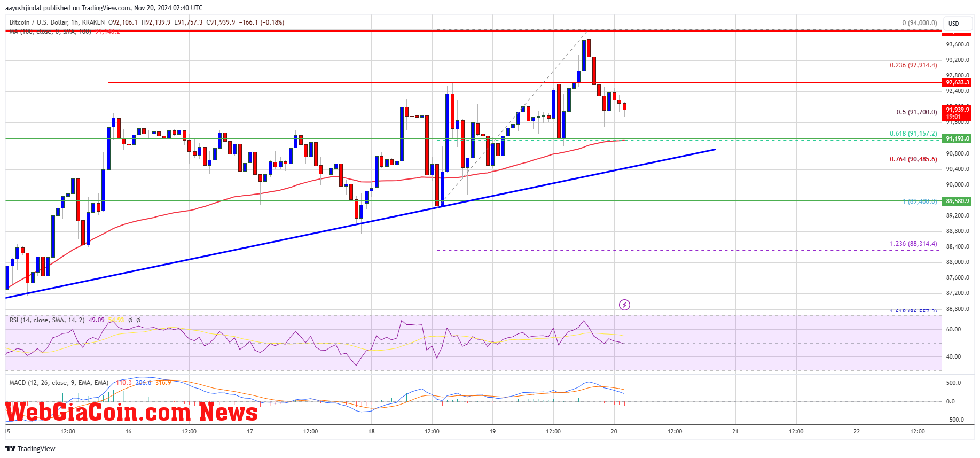
Task: Click the date label 22 on time axis
Action: 857,431
